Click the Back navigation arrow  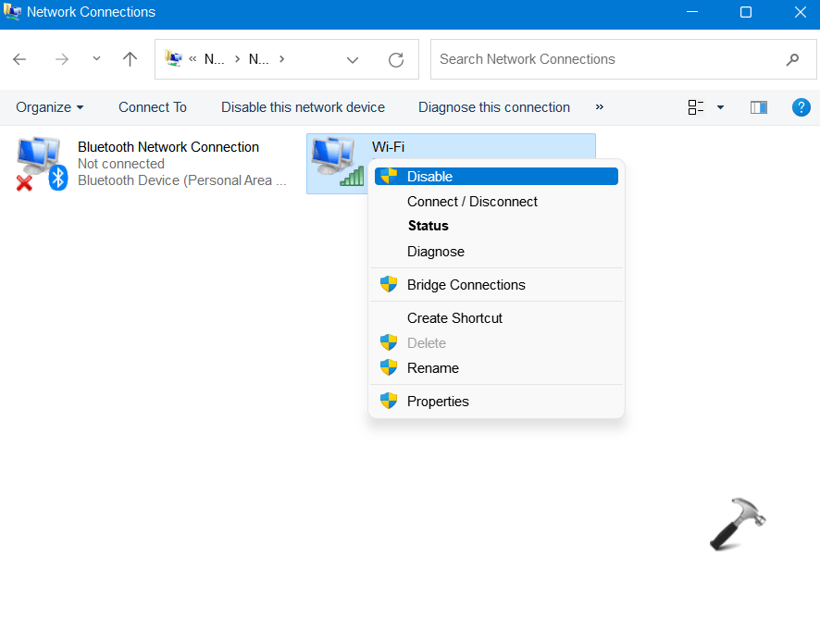tap(19, 59)
